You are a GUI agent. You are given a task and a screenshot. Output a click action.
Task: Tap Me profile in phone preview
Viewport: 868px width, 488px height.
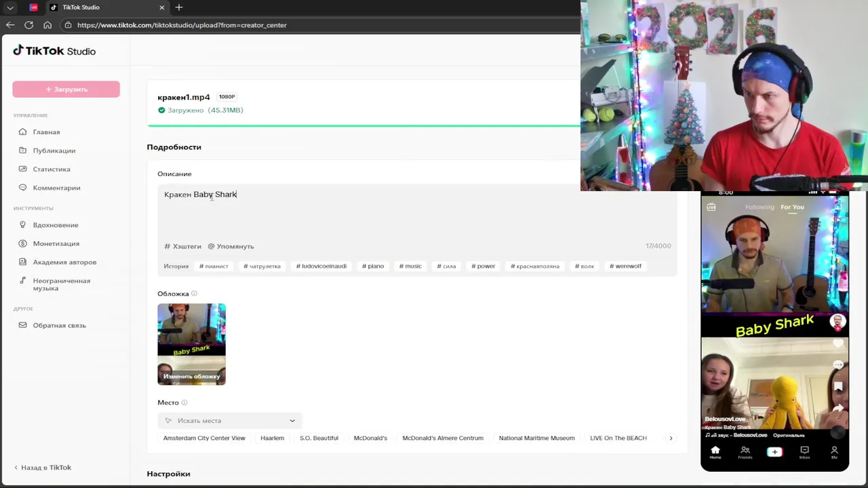pos(834,453)
